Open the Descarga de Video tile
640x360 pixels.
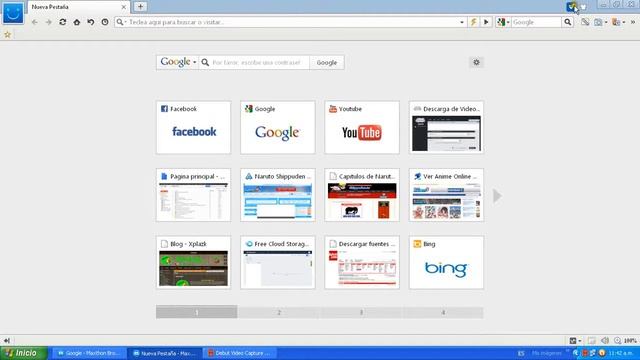point(447,127)
